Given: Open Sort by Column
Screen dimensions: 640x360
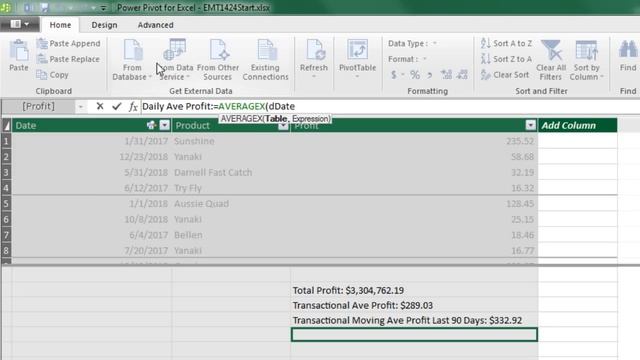Looking at the screenshot, I should click(x=587, y=60).
